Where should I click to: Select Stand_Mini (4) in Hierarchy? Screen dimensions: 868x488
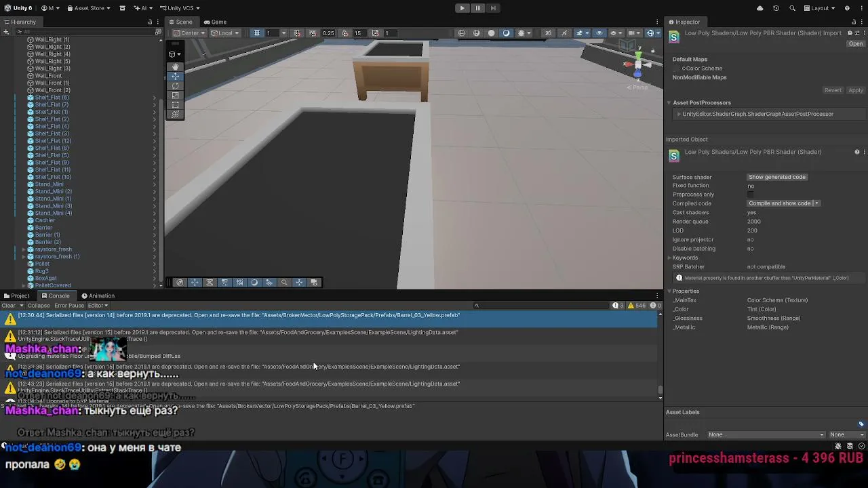[53, 213]
